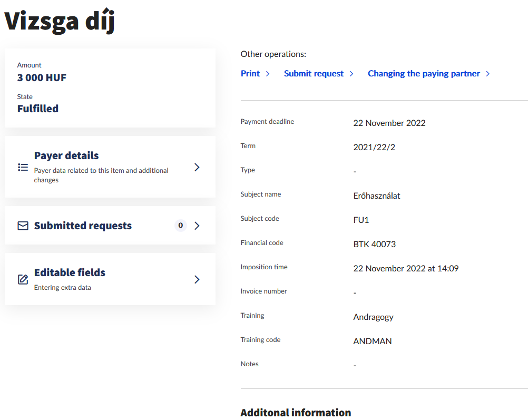This screenshot has width=528, height=420.
Task: Open the Submit request link
Action: (x=314, y=74)
